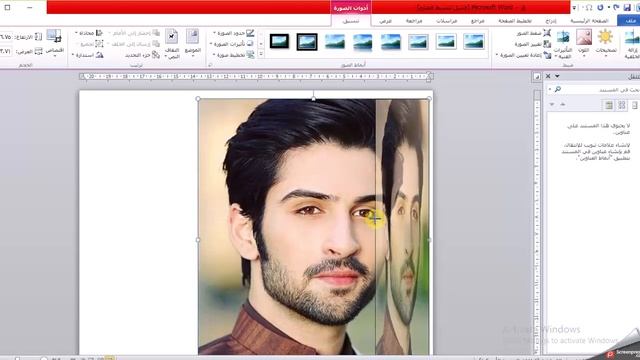Click the Position icon
The image size is (640, 360).
tap(193, 37)
